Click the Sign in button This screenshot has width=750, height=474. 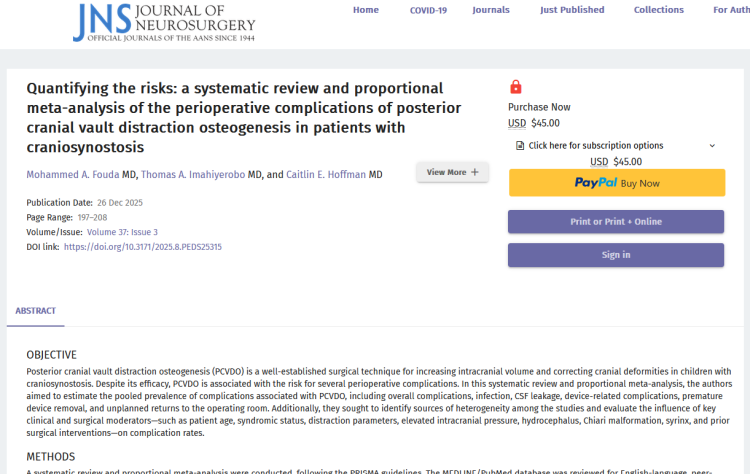click(x=616, y=255)
